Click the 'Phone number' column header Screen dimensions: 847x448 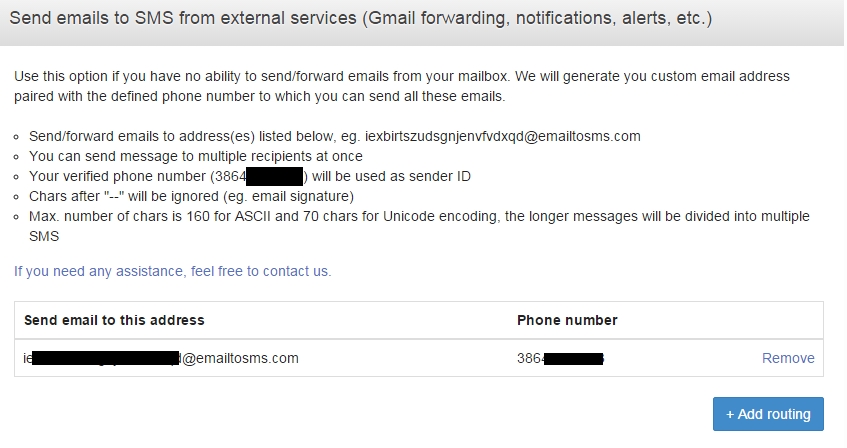pyautogui.click(x=567, y=320)
